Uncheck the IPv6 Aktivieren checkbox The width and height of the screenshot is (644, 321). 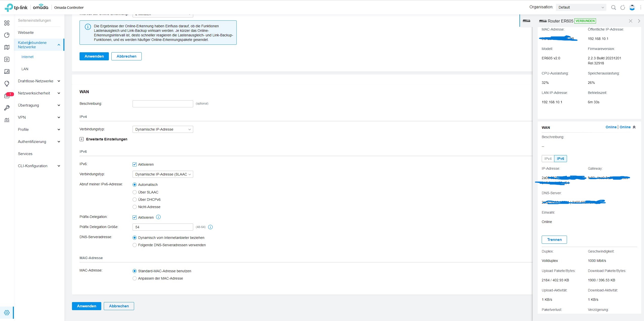click(x=135, y=164)
